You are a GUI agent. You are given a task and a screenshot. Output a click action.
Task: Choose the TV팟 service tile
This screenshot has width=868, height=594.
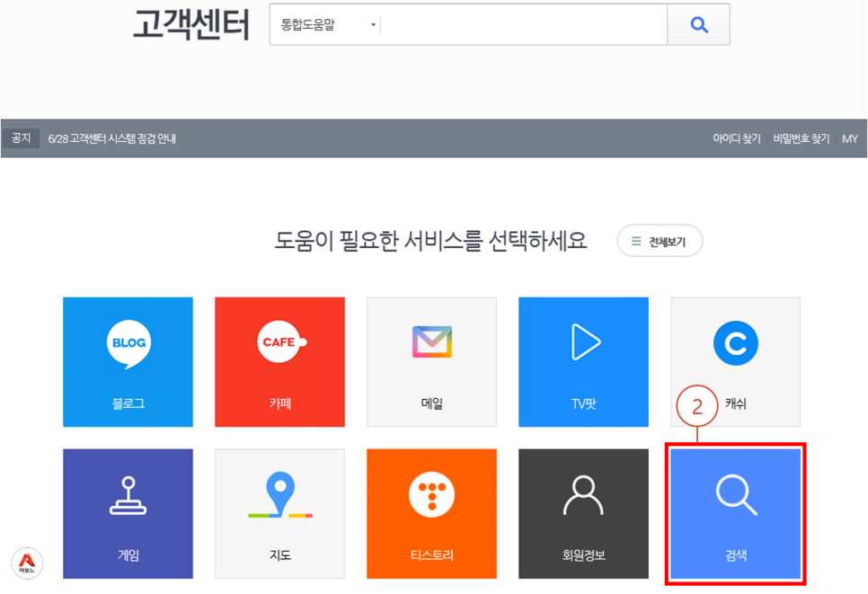(583, 362)
